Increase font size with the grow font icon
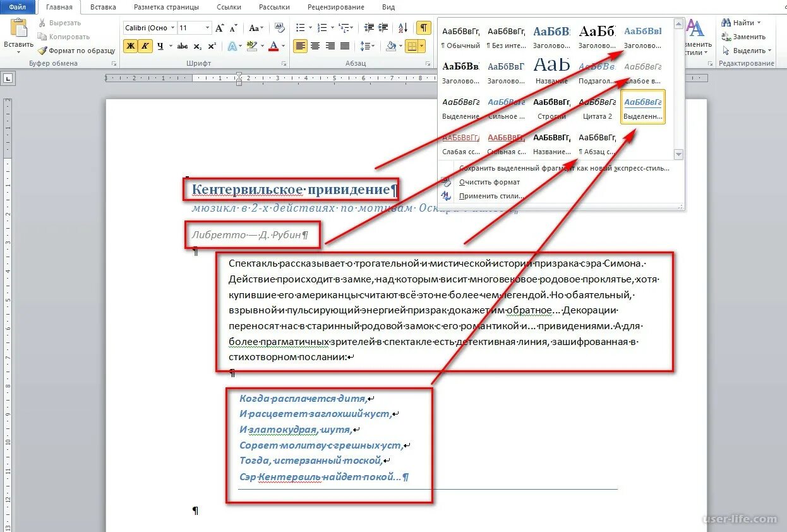 point(219,28)
